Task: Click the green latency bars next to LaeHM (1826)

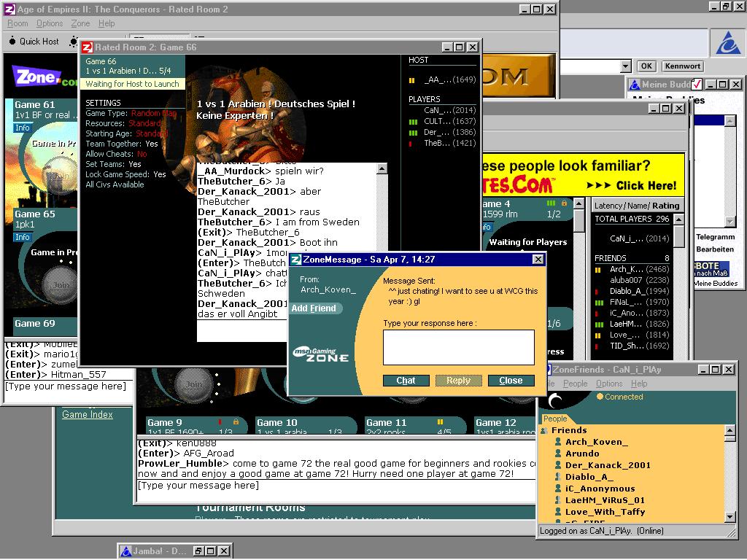Action: pos(600,324)
